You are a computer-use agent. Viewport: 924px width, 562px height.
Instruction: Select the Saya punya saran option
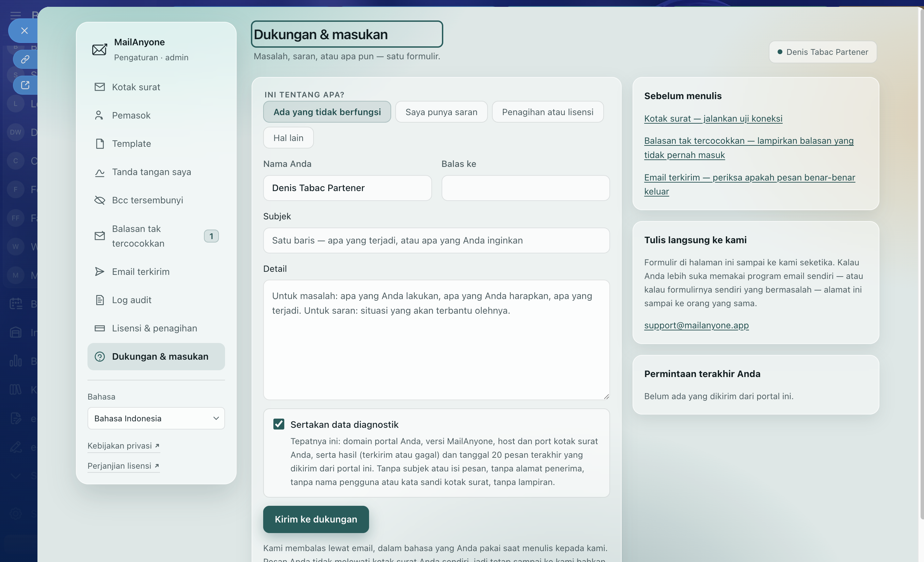pyautogui.click(x=441, y=112)
